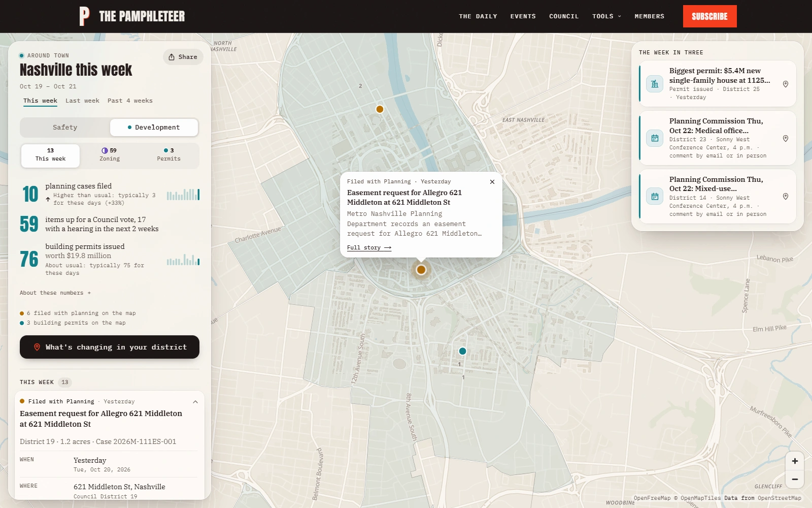Locate the $5.4M permit on map

785,84
